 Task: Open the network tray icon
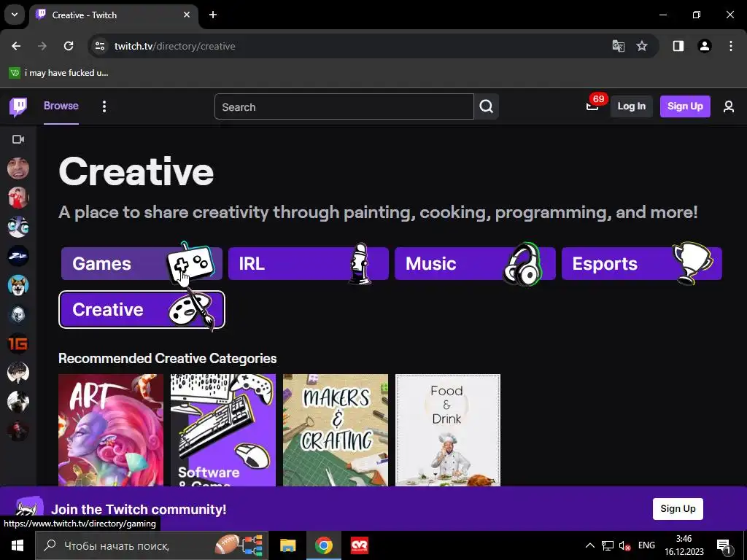[608, 545]
